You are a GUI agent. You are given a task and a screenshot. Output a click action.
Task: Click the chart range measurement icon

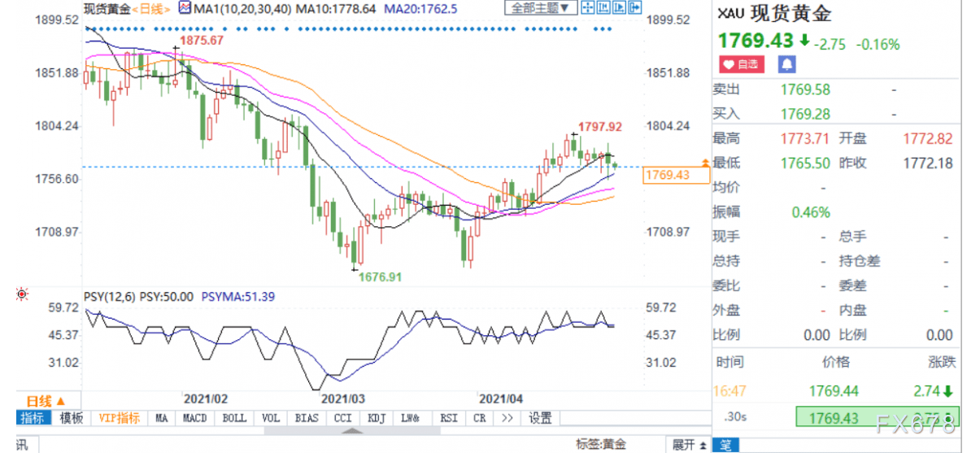(603, 7)
